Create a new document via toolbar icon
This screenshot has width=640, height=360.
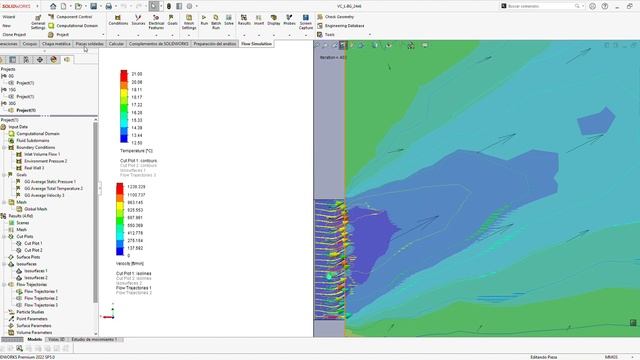tap(64, 6)
